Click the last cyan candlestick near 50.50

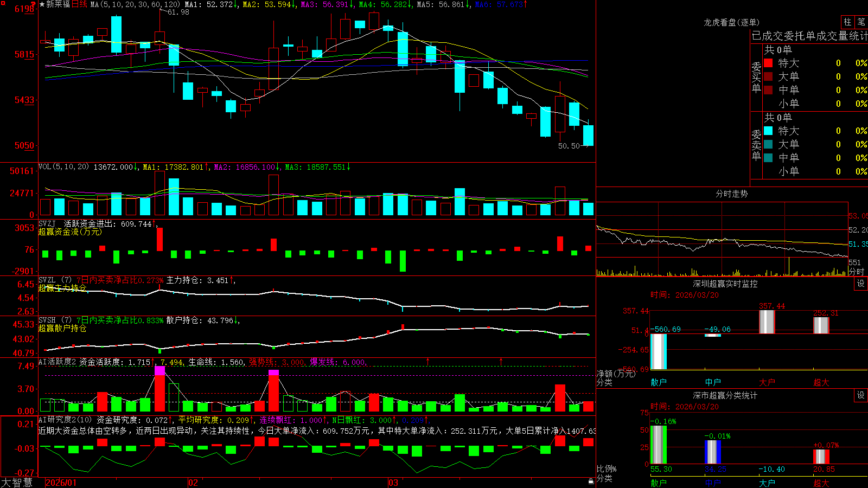588,136
